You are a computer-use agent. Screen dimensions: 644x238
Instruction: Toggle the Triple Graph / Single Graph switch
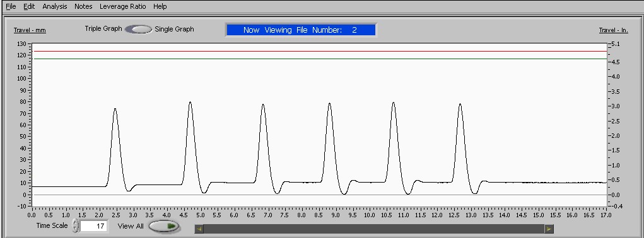click(x=138, y=29)
